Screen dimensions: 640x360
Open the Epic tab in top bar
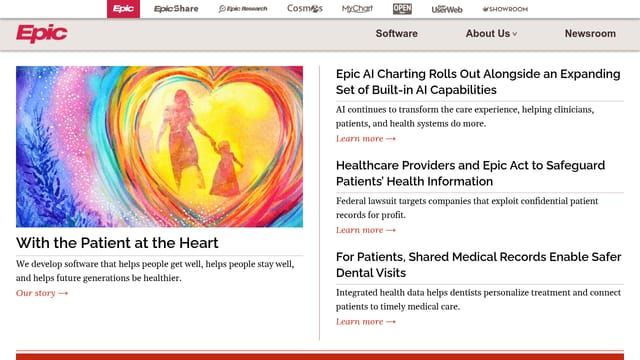(x=123, y=9)
